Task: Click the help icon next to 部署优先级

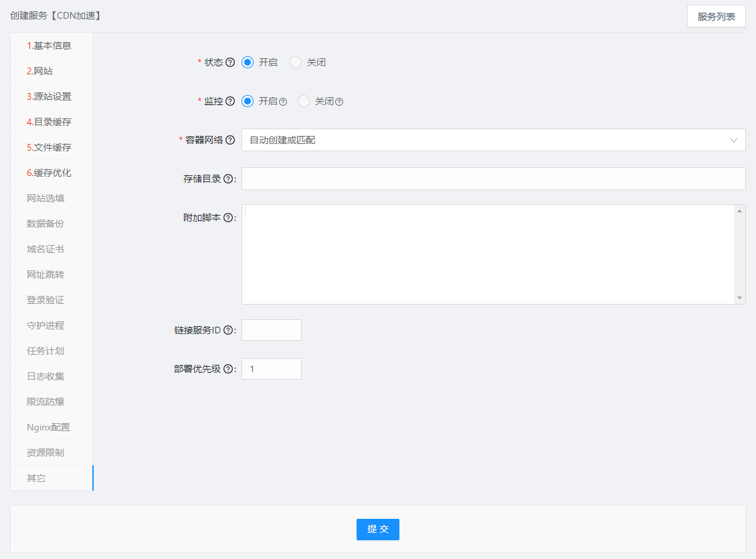Action: (228, 369)
